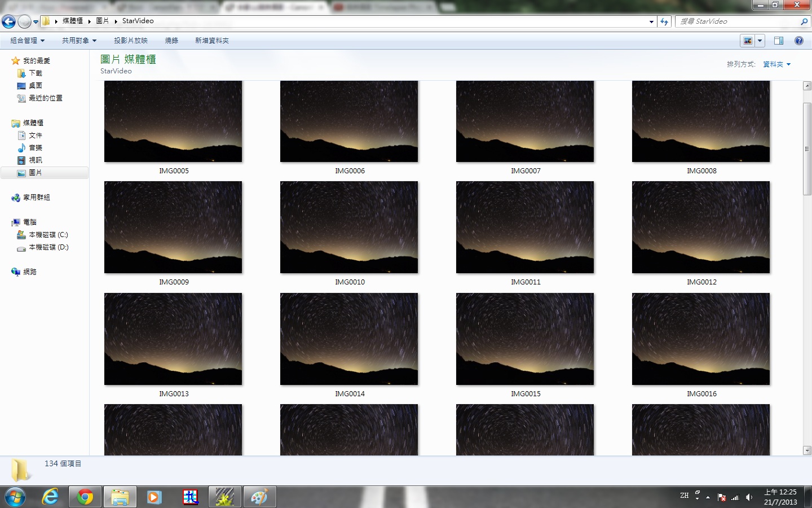Select the IMG0009 thumbnail
The width and height of the screenshot is (812, 508).
pos(173,227)
